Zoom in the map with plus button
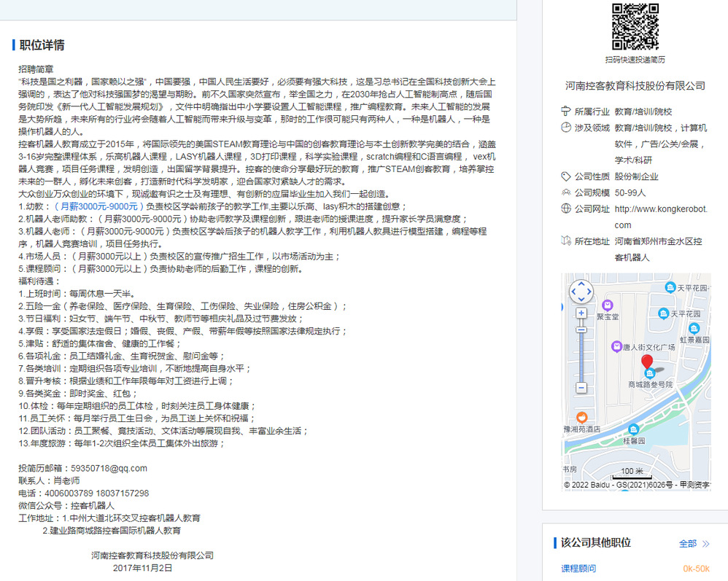The image size is (728, 581). [581, 313]
